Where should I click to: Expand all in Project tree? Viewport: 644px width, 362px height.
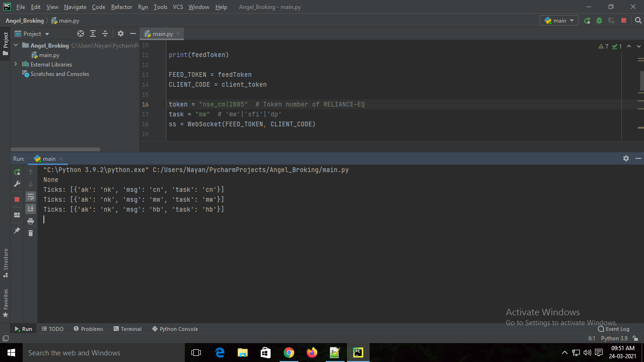pos(93,33)
